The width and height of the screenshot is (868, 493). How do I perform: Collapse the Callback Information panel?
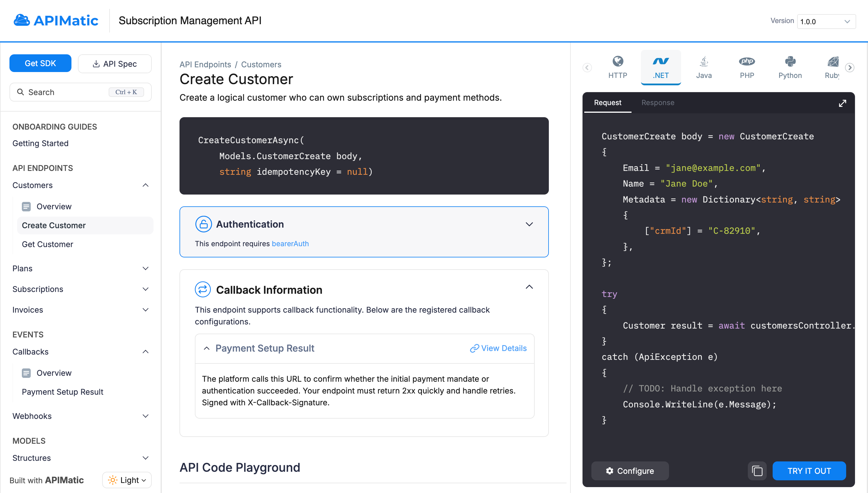pyautogui.click(x=529, y=287)
